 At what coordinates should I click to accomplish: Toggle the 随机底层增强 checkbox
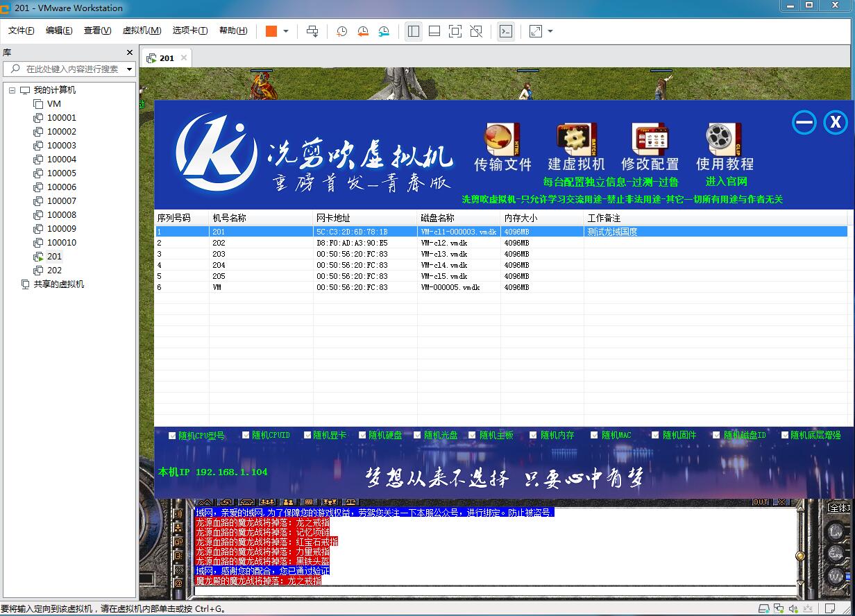coord(785,436)
